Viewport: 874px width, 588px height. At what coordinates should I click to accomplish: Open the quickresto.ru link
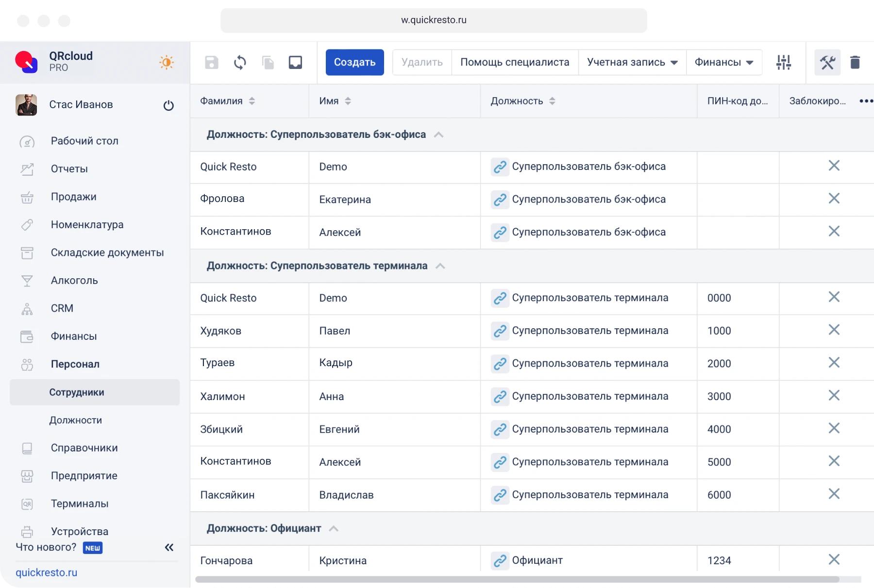[47, 572]
